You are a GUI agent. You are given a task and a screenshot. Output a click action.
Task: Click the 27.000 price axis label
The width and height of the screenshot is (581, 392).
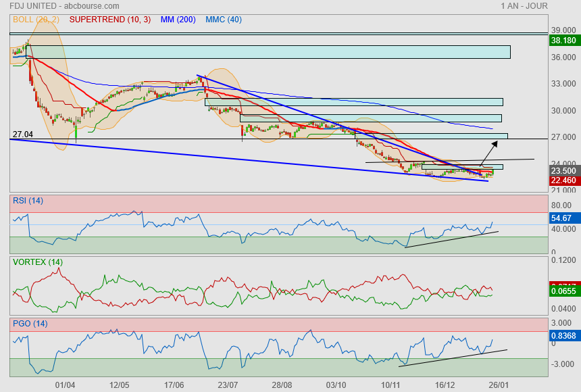click(x=563, y=137)
